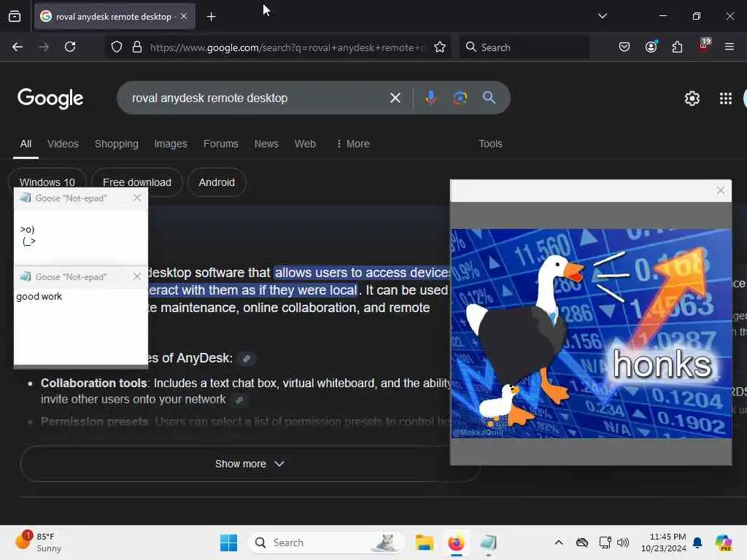The height and width of the screenshot is (560, 747).
Task: Switch to Web results tab
Action: [305, 144]
